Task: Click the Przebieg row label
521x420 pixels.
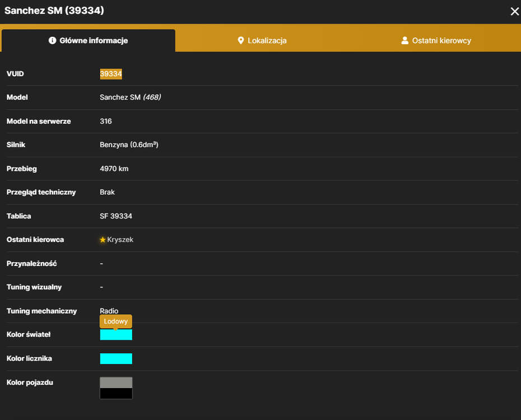Action: click(22, 169)
